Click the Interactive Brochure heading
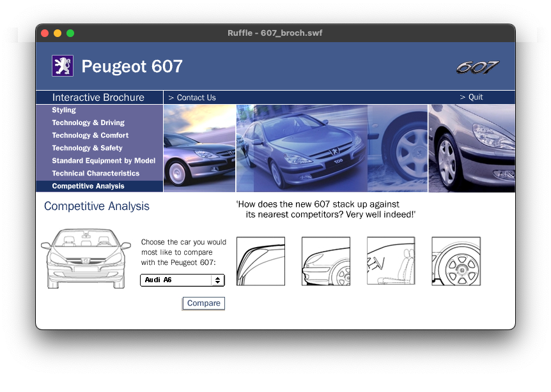The height and width of the screenshot is (392, 551). pos(98,97)
